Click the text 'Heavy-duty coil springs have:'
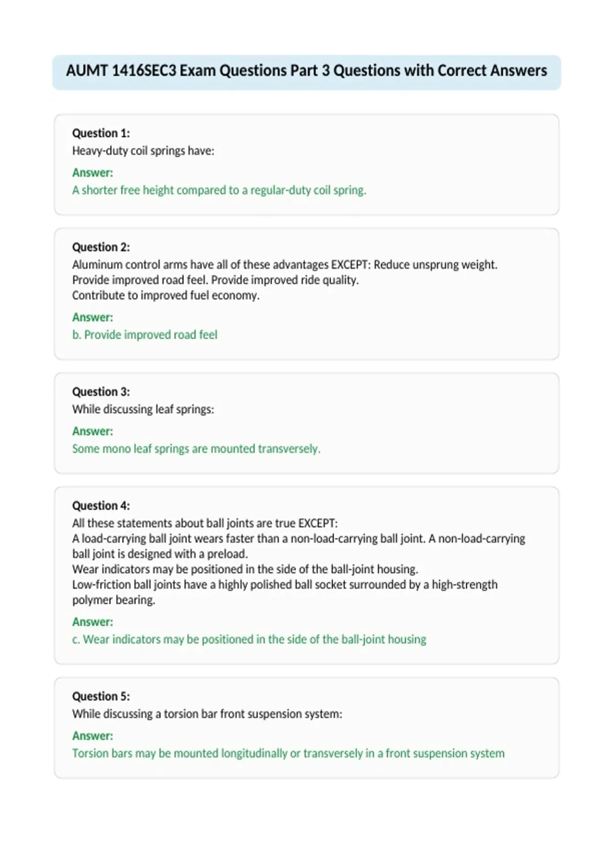Screen dimensions: 613x868 coord(143,151)
